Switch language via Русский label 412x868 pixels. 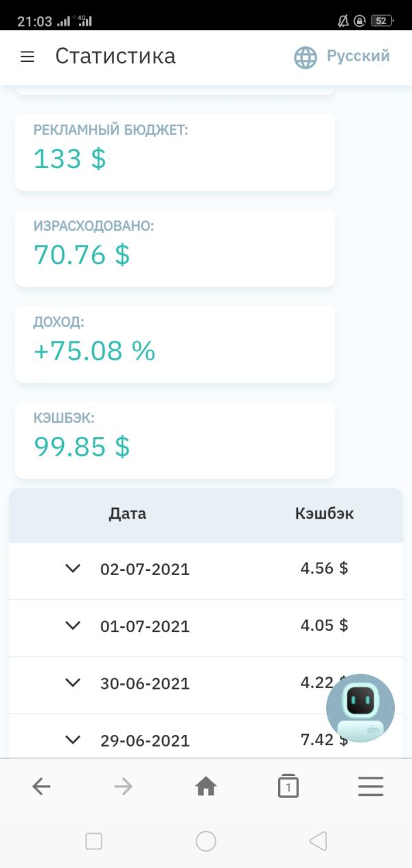coord(358,56)
